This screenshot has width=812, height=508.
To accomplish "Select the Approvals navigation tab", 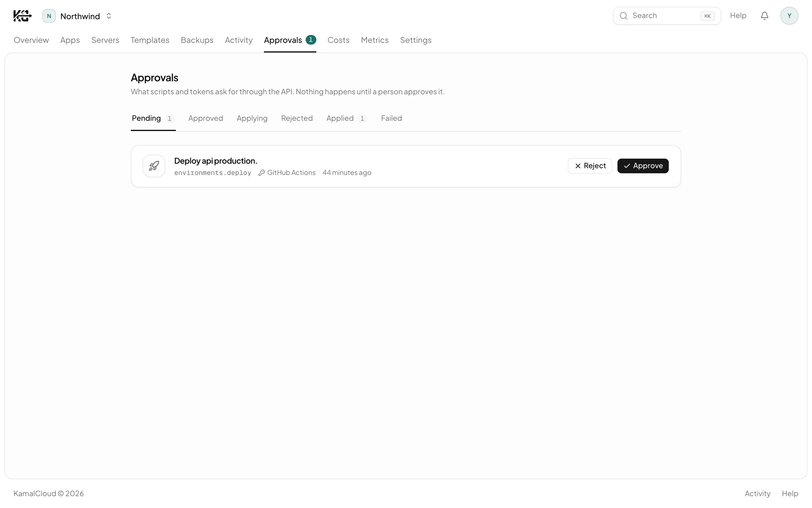I will click(290, 40).
